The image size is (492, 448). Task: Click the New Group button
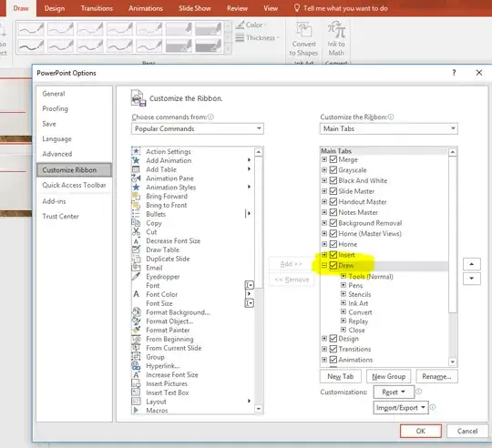pyautogui.click(x=388, y=376)
